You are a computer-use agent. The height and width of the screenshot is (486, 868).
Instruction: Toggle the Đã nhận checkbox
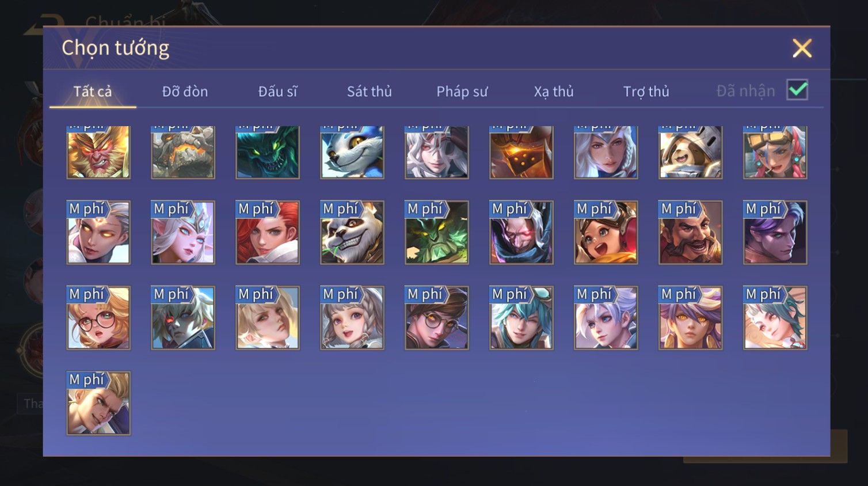click(x=798, y=90)
